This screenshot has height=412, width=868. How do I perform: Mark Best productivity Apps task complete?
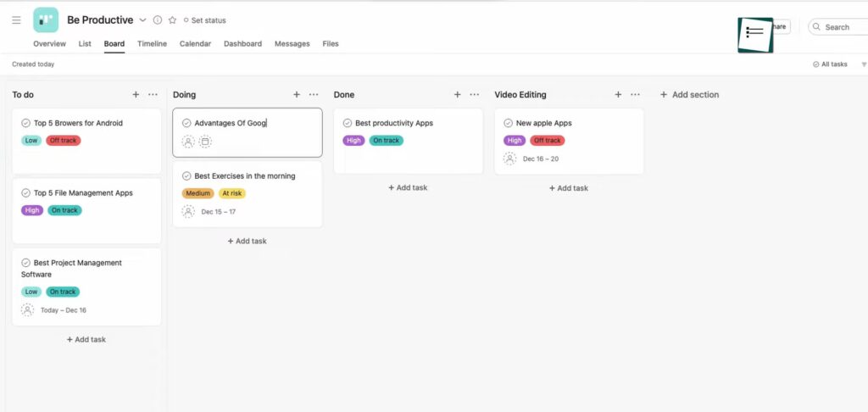348,123
